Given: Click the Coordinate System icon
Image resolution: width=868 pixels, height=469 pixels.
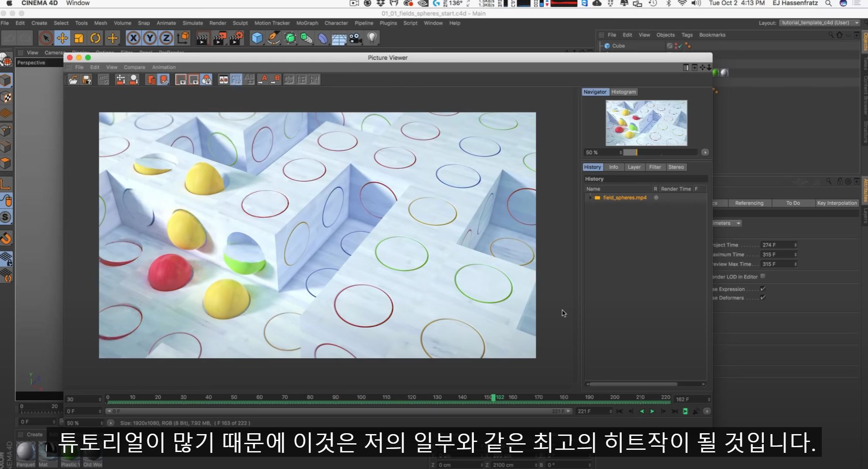Looking at the screenshot, I should tap(183, 38).
